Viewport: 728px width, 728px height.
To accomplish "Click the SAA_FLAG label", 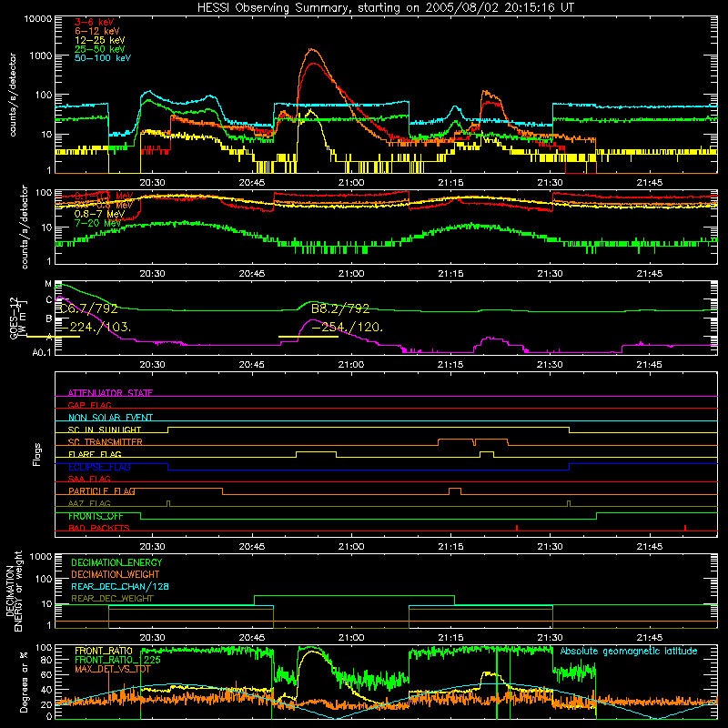I will tap(89, 479).
